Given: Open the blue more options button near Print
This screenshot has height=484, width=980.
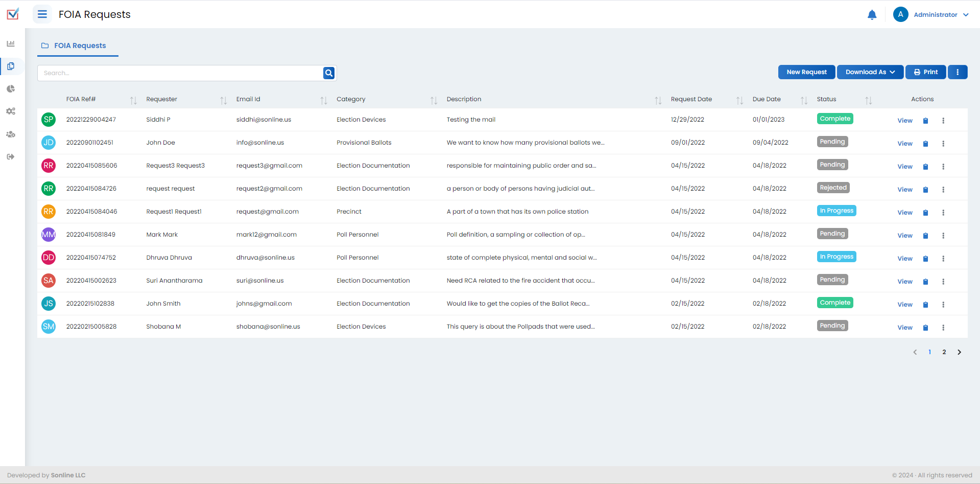Looking at the screenshot, I should pyautogui.click(x=958, y=72).
